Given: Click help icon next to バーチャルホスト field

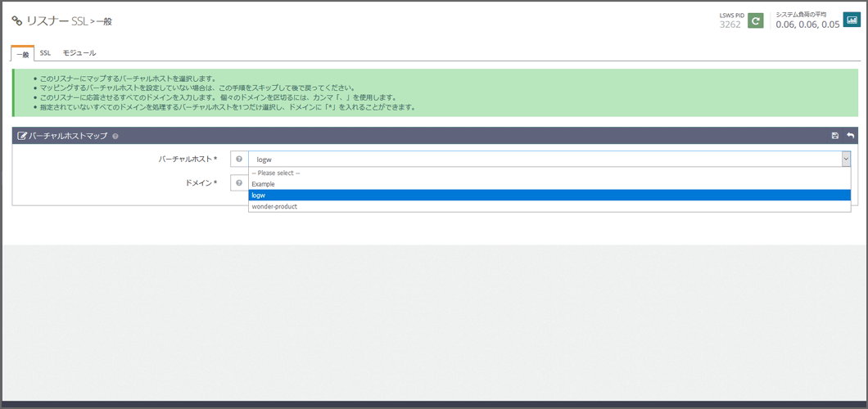Looking at the screenshot, I should click(x=239, y=160).
